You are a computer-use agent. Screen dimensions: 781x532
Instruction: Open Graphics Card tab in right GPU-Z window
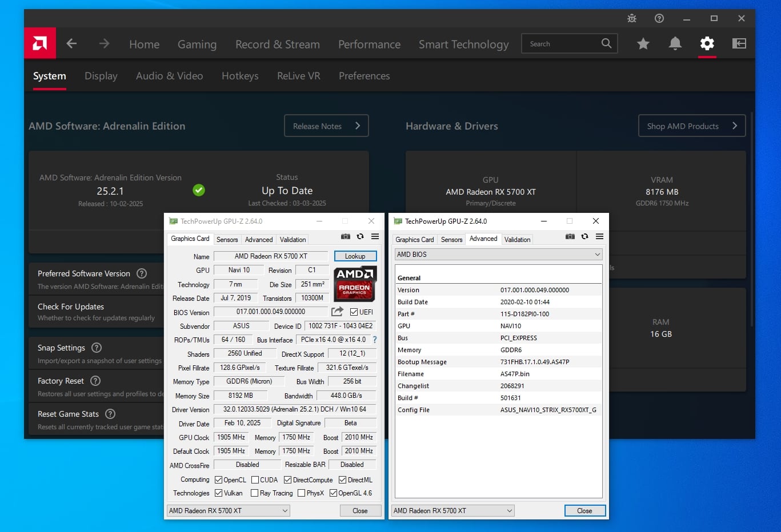414,240
